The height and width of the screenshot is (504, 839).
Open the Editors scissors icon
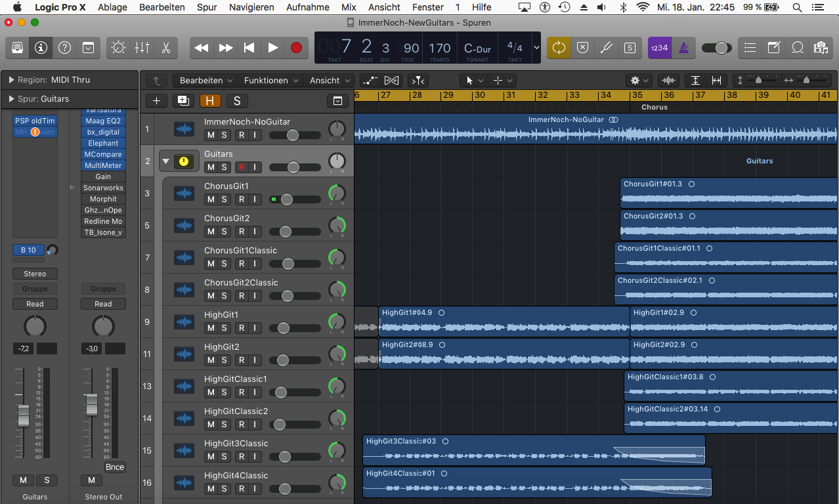(165, 48)
